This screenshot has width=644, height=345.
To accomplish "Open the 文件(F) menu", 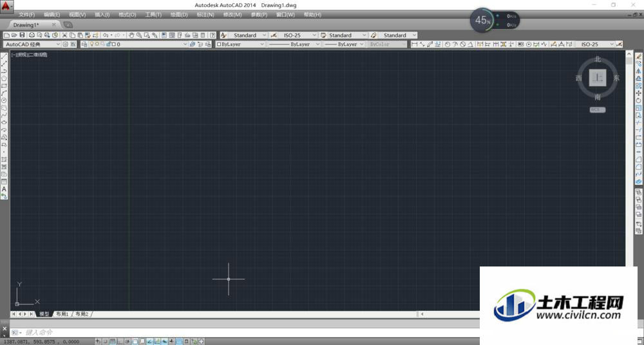I will (x=26, y=15).
